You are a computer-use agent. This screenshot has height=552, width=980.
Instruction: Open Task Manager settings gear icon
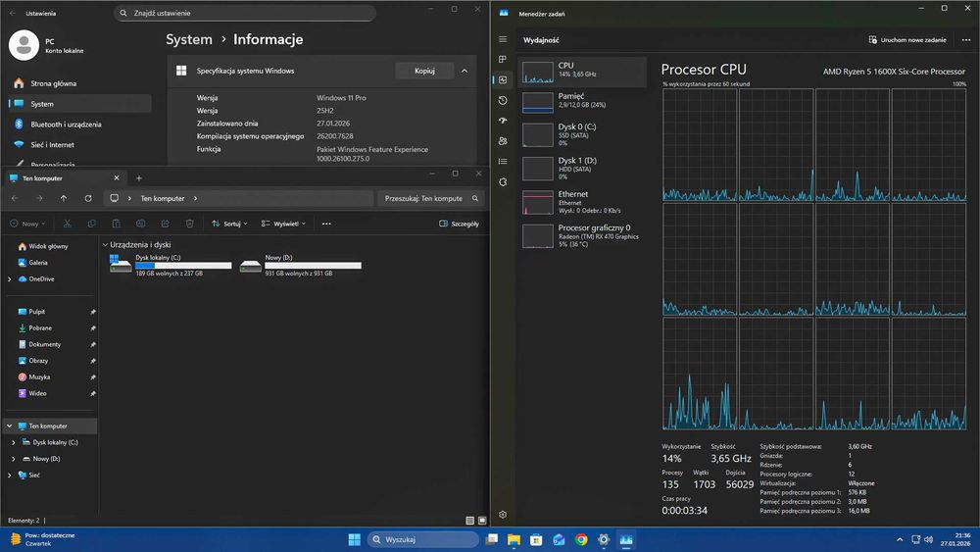[503, 515]
